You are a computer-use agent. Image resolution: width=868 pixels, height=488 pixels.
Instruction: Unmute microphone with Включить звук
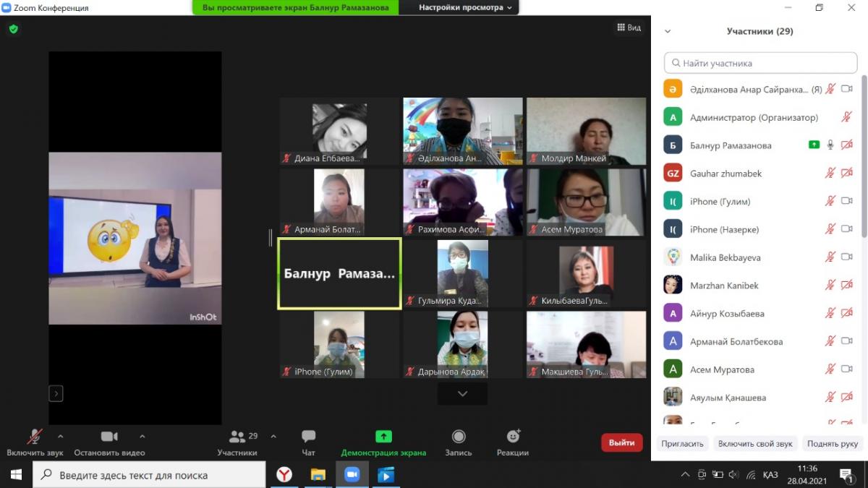click(x=34, y=437)
